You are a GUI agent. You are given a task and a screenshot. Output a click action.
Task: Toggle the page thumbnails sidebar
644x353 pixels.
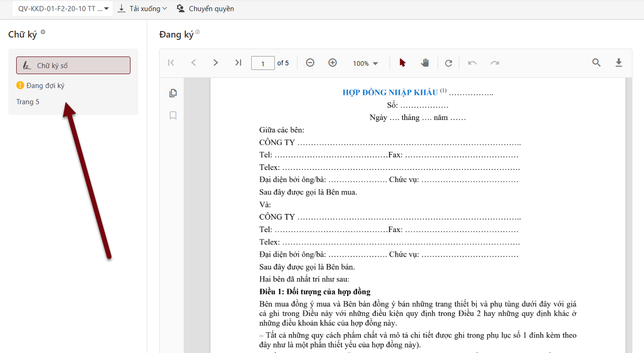173,93
